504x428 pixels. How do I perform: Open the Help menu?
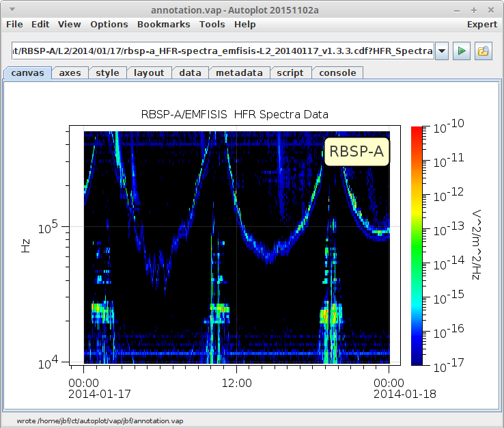(244, 25)
